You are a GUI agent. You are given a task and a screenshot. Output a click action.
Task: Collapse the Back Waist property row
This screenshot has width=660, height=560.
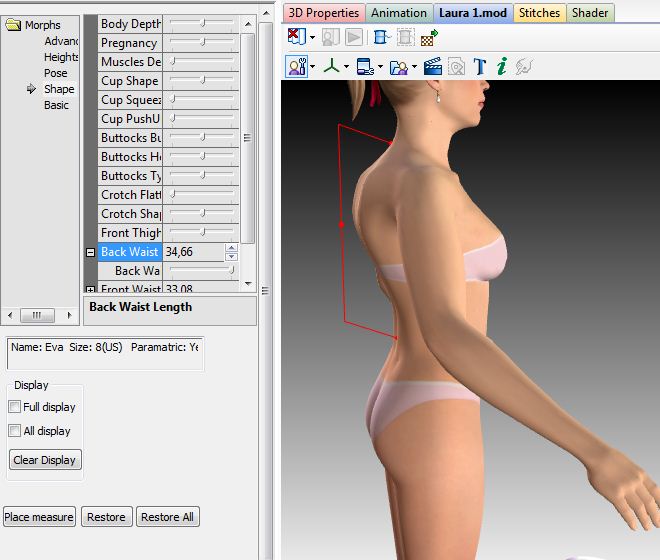90,252
